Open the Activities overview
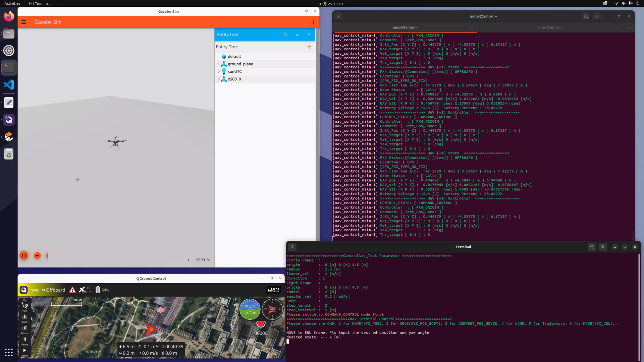This screenshot has height=362, width=644. coord(12,3)
